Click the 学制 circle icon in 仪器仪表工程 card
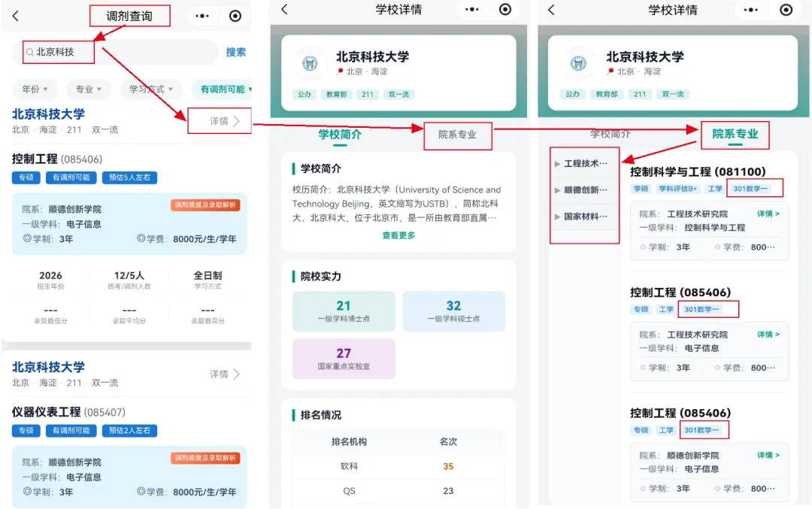The height and width of the screenshot is (509, 812). pos(27,492)
